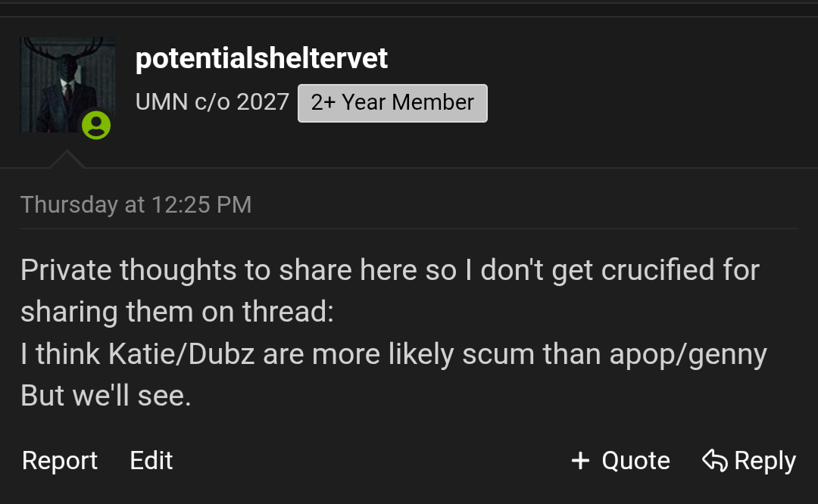Open the potentialsheltervet username profile link

click(x=261, y=58)
